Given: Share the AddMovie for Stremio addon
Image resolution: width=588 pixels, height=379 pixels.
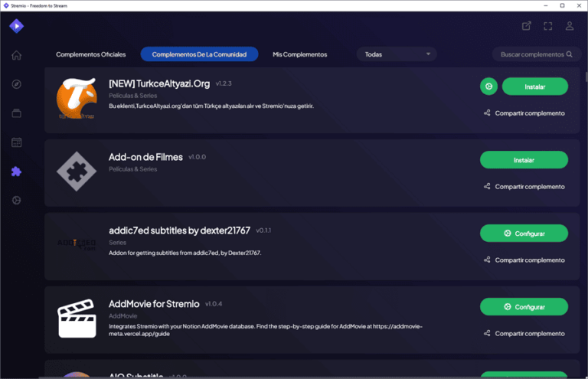Looking at the screenshot, I should point(524,333).
